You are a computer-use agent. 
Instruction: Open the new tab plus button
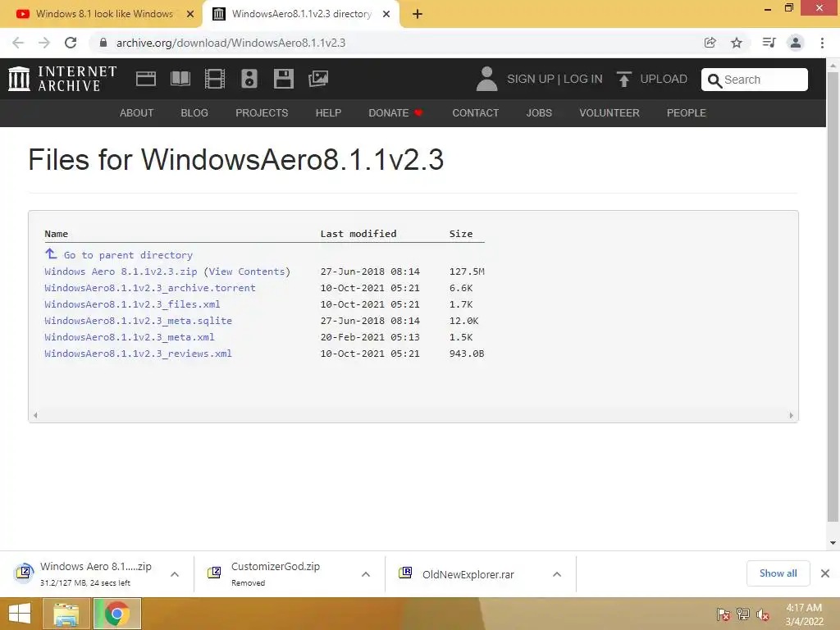(x=418, y=14)
